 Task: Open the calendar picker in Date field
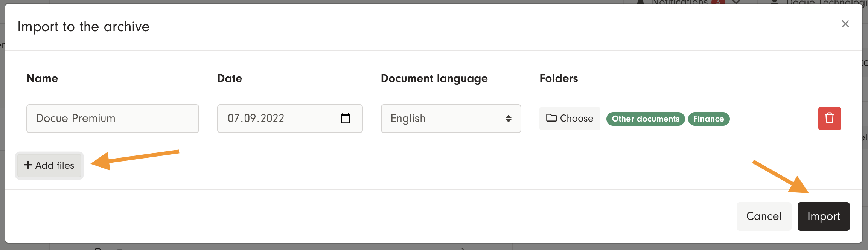(345, 119)
